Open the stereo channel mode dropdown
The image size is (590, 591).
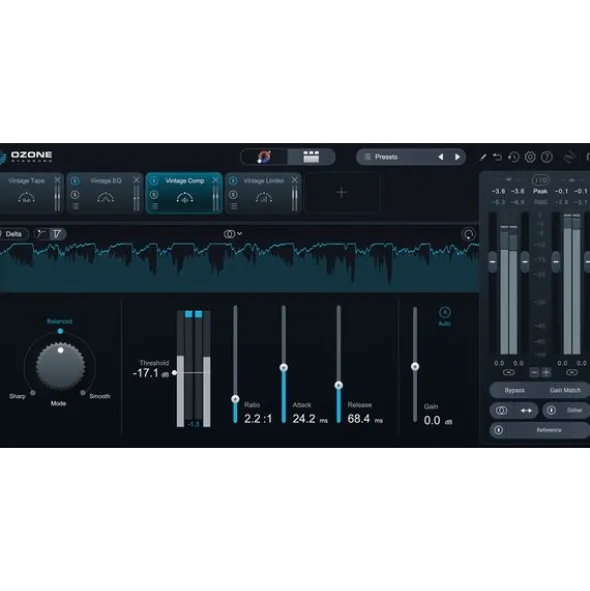point(233,234)
